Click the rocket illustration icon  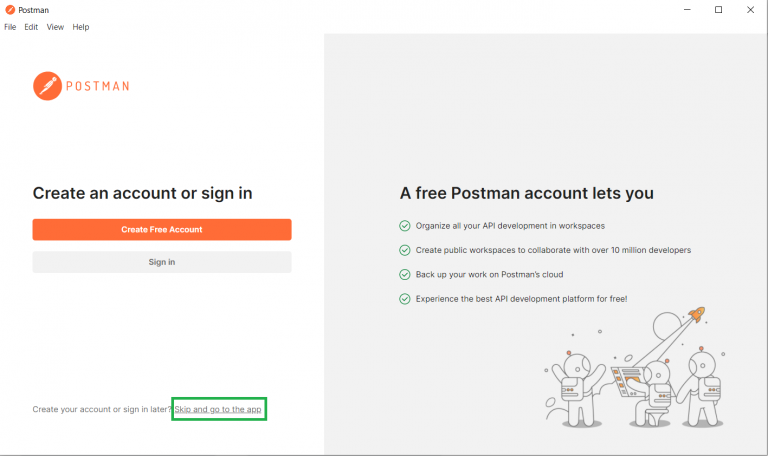(x=696, y=315)
